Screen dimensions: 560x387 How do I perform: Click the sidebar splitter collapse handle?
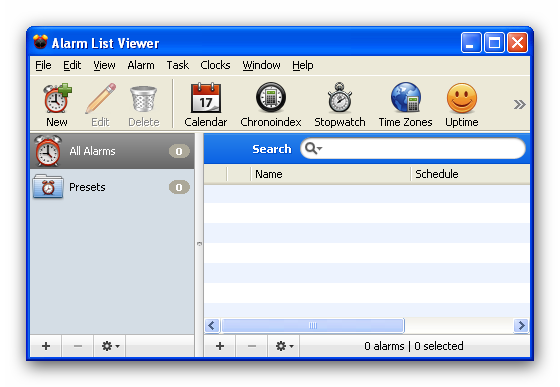(x=199, y=244)
